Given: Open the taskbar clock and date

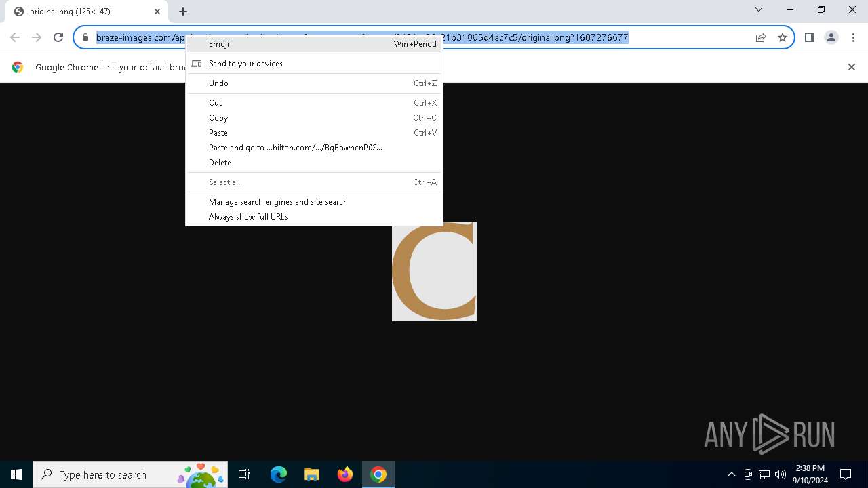Looking at the screenshot, I should point(810,474).
